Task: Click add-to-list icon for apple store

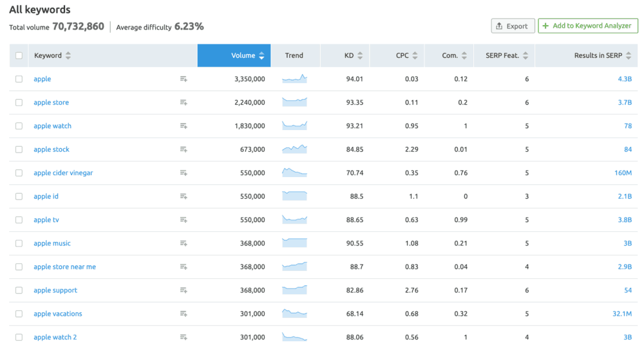Action: click(x=184, y=102)
